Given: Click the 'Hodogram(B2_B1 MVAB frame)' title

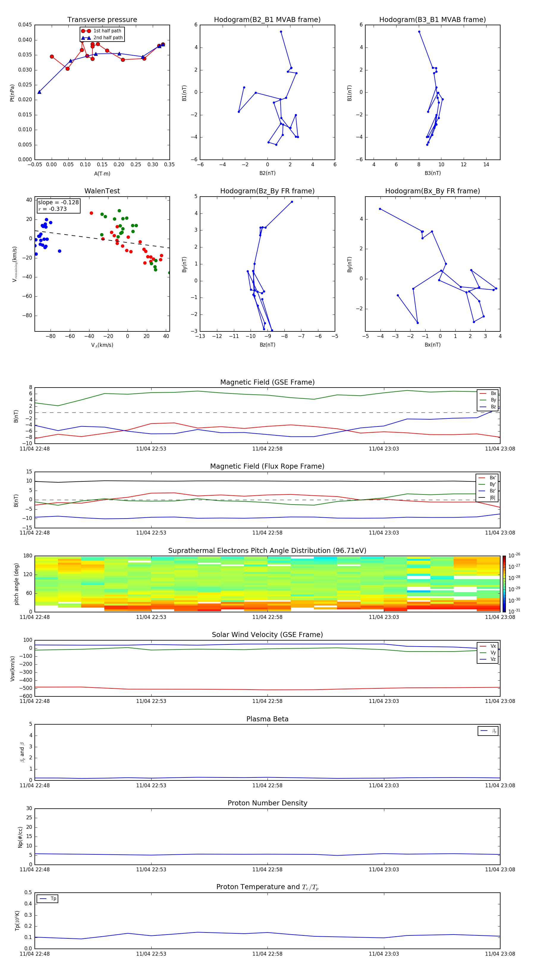Looking at the screenshot, I should (x=267, y=20).
